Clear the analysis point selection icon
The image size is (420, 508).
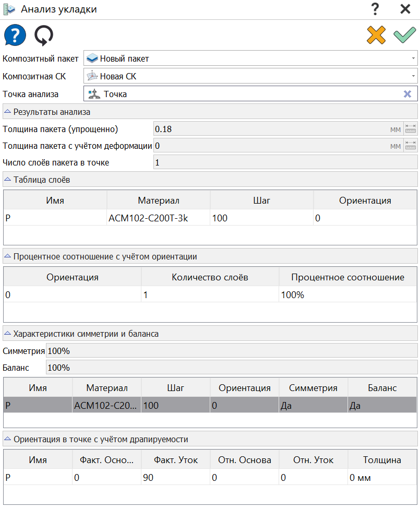tap(407, 94)
